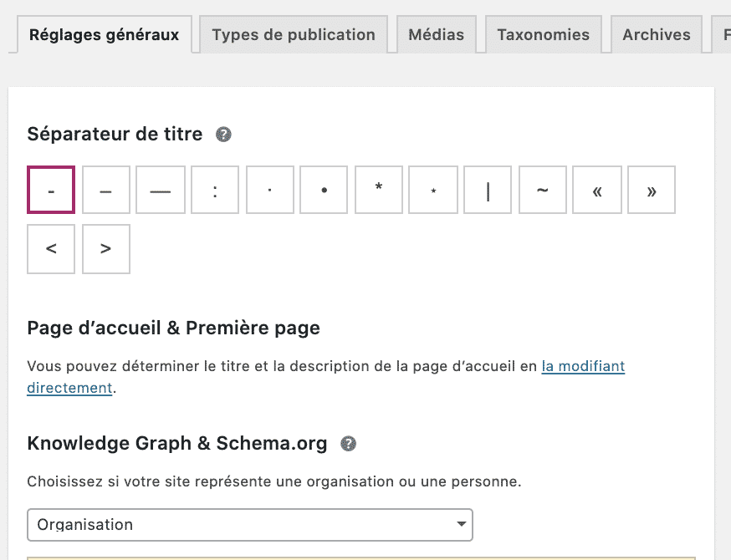Select the small asterisk separator
This screenshot has width=731, height=560.
point(432,190)
